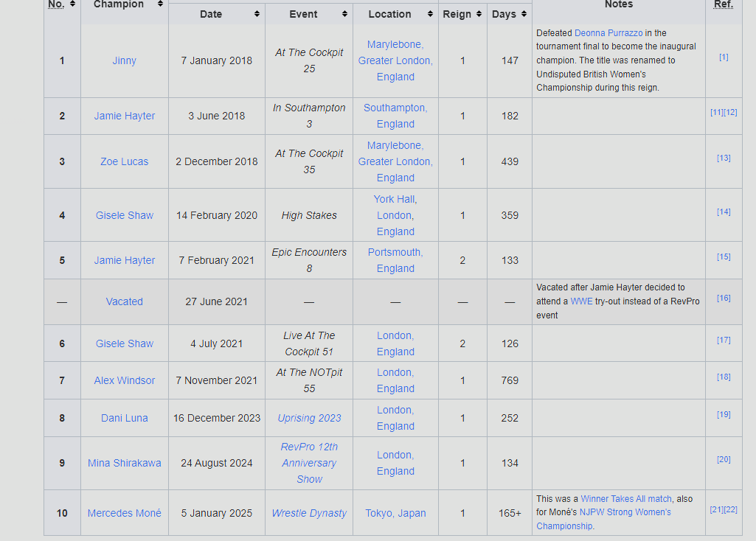Click sort arrows in Date header
756x541 pixels.
[x=257, y=14]
